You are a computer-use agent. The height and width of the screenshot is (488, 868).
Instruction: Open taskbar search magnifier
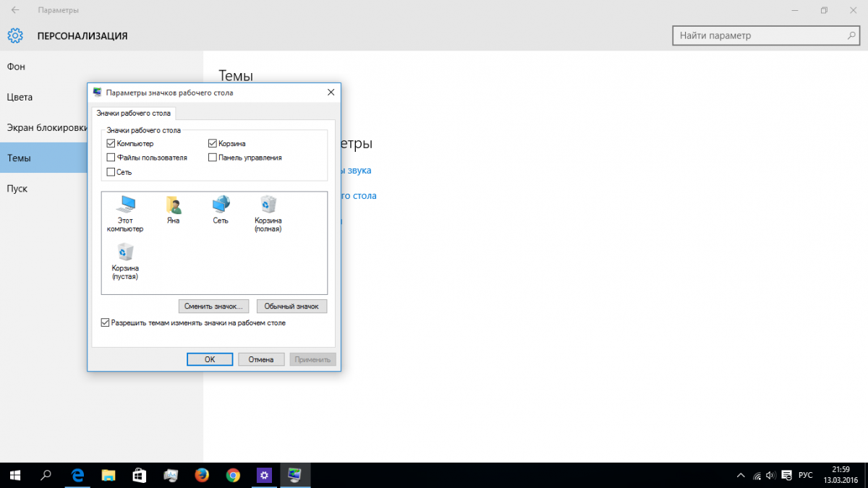pyautogui.click(x=46, y=475)
